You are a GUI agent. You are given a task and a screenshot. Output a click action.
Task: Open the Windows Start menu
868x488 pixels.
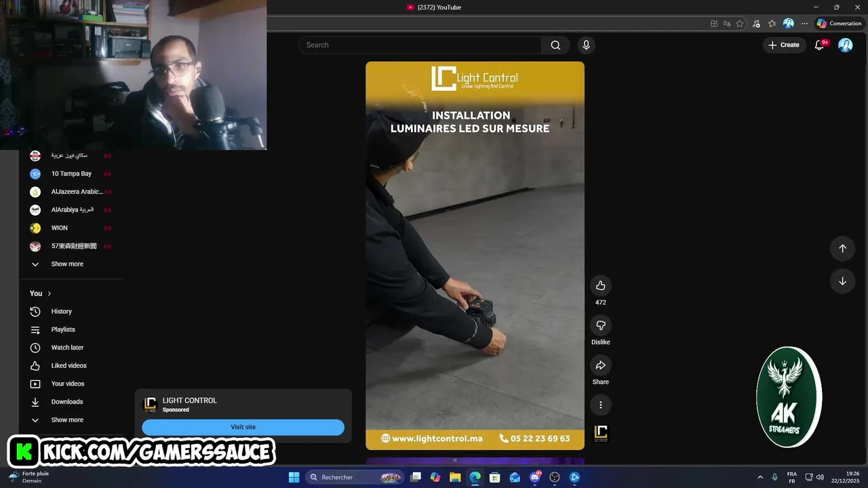pyautogui.click(x=294, y=477)
